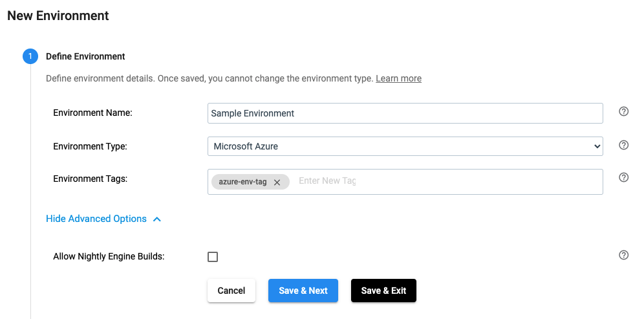Open help for the Environment Type field
The width and height of the screenshot is (644, 319).
click(x=623, y=145)
